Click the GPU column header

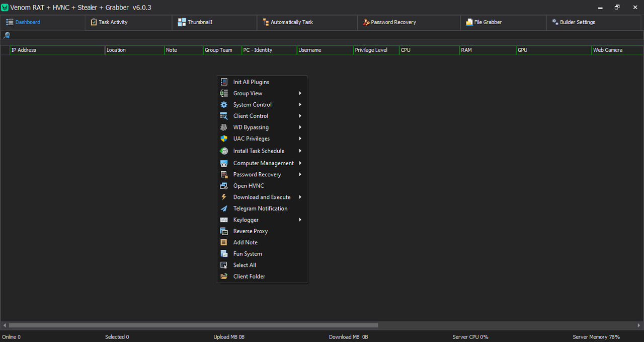(x=554, y=50)
